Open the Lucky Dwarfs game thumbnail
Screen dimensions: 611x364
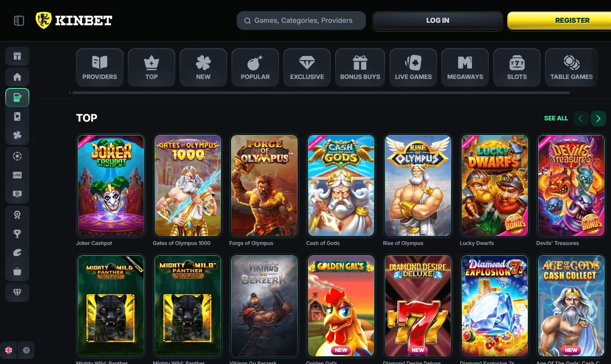pyautogui.click(x=495, y=185)
